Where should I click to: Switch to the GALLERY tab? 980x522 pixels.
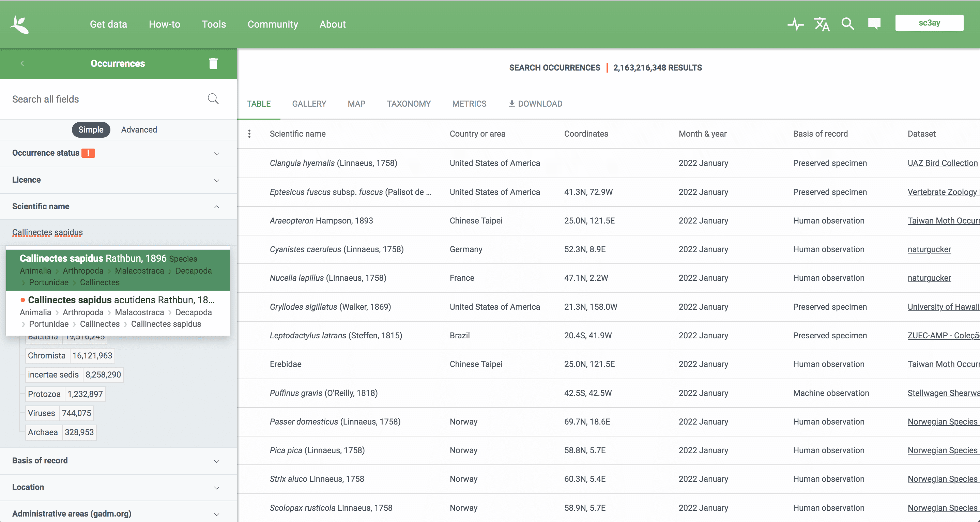coord(309,104)
